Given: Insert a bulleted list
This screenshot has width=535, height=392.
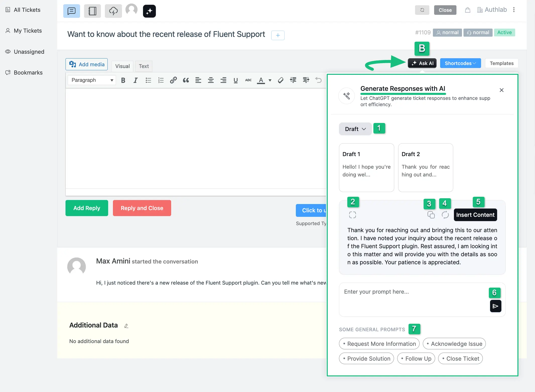Looking at the screenshot, I should pos(148,80).
